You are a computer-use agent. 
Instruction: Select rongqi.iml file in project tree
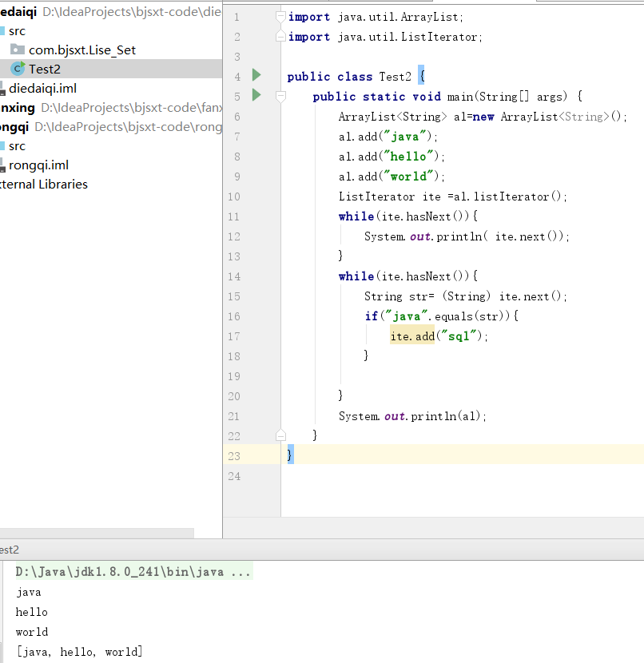coord(38,165)
